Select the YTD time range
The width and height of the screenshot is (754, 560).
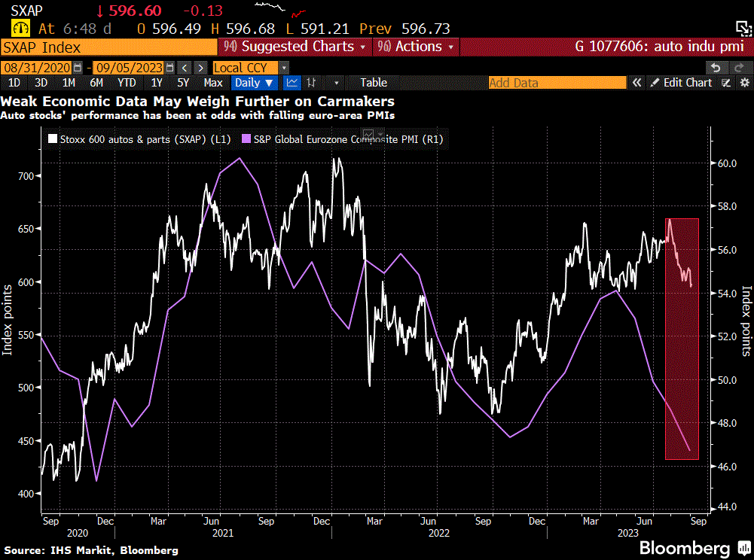coord(127,83)
